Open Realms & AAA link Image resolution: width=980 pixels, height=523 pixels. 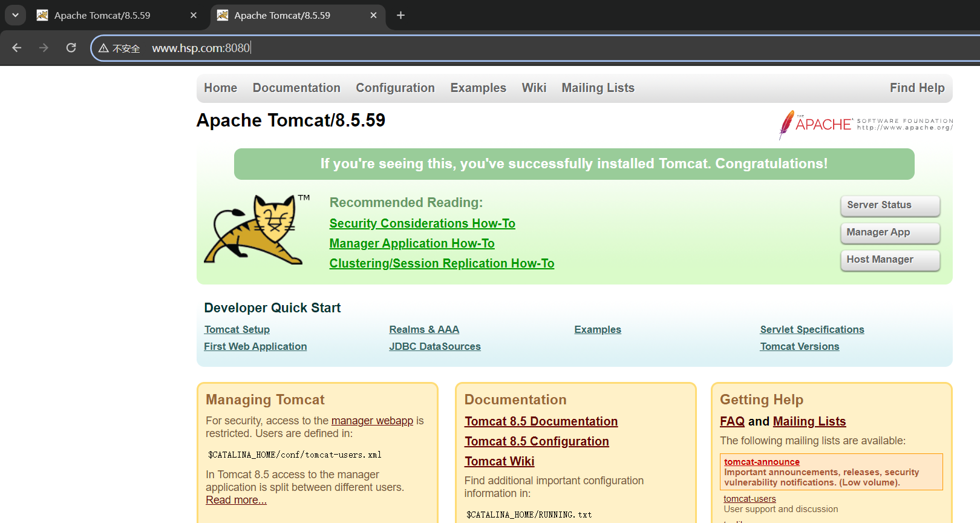424,329
